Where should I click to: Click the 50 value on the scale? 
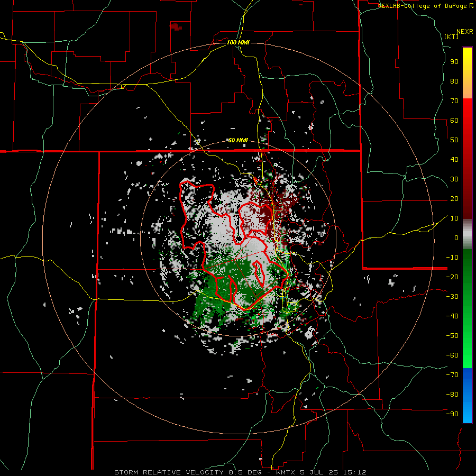(454, 140)
